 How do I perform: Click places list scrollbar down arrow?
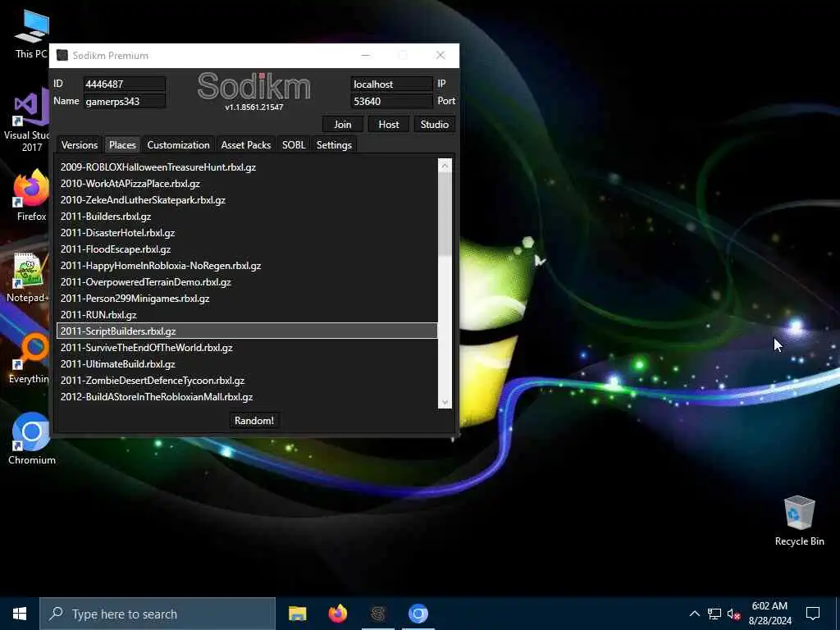[x=445, y=402]
